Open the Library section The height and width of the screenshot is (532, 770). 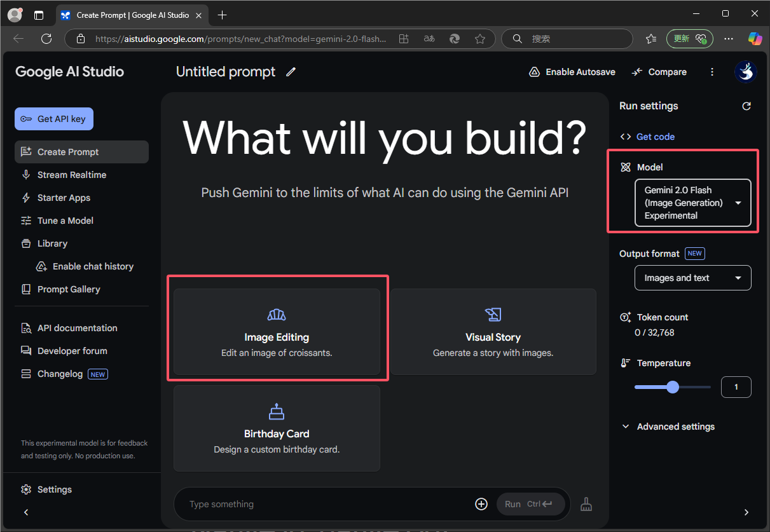81,243
